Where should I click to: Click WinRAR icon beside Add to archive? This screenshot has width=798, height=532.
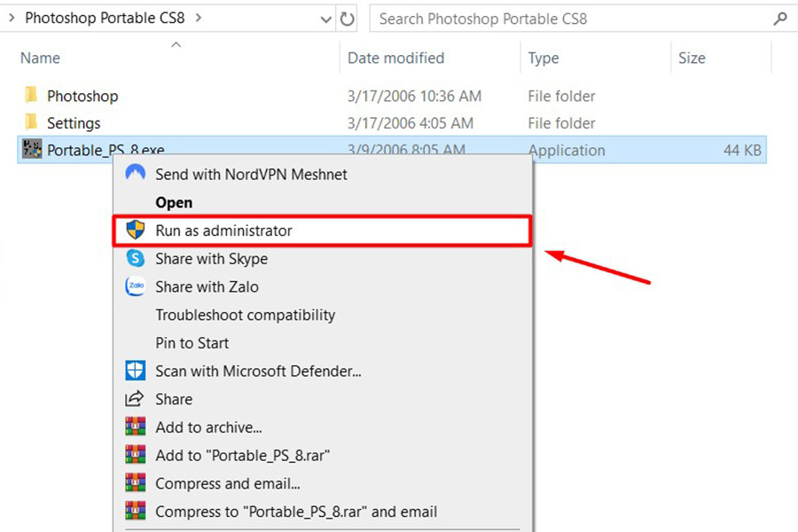tap(136, 426)
